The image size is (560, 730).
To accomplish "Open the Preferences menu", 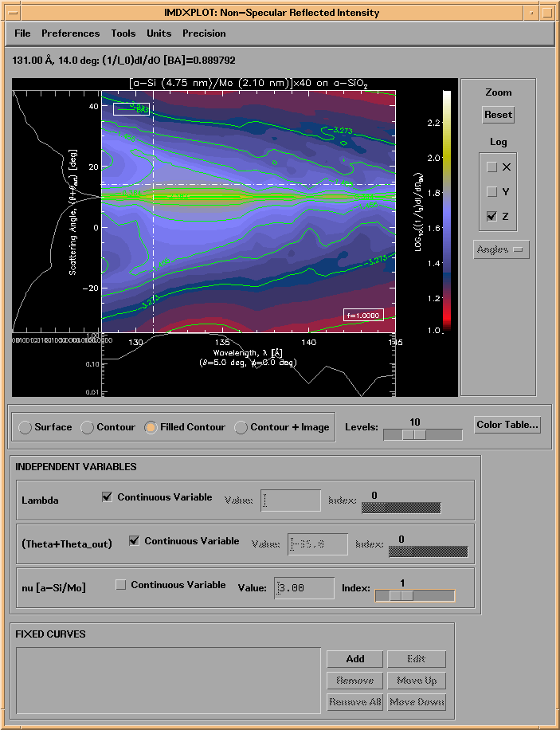I will click(70, 33).
